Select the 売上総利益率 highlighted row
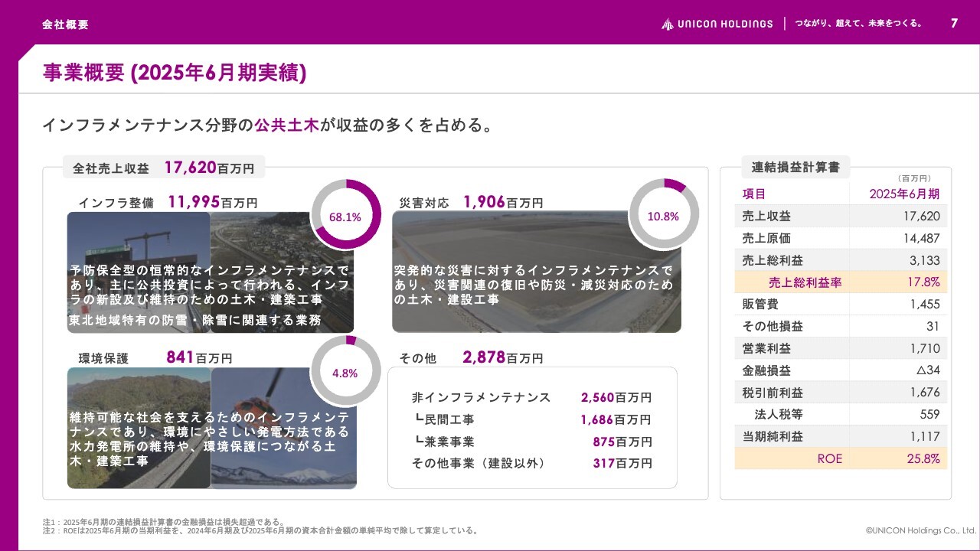Image resolution: width=980 pixels, height=551 pixels. click(x=841, y=282)
